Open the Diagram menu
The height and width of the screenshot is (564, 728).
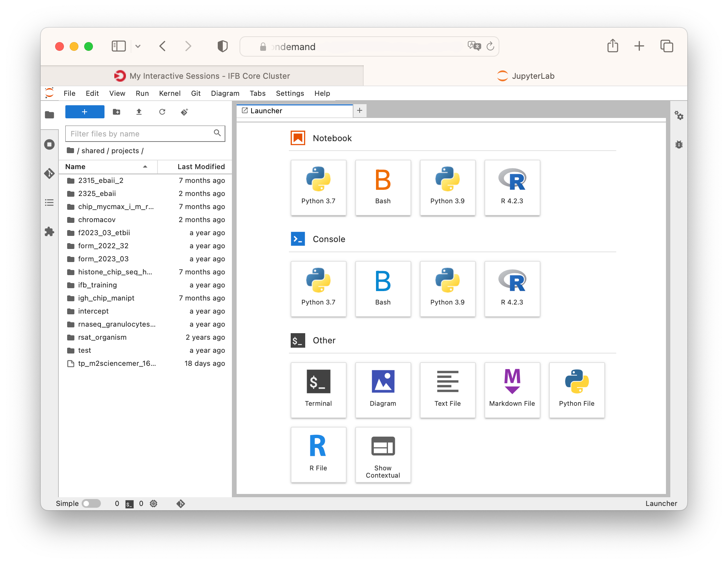[225, 93]
